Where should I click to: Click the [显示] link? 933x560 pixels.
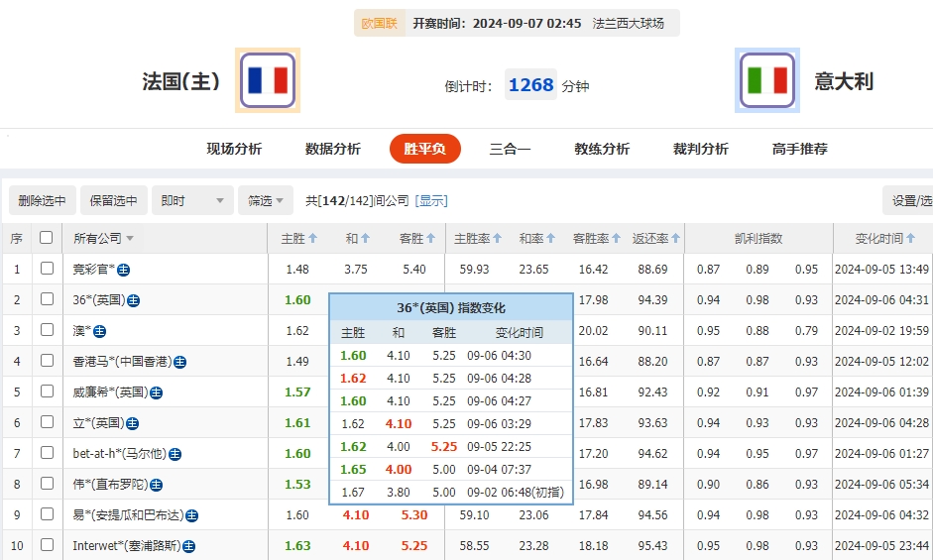[x=431, y=200]
